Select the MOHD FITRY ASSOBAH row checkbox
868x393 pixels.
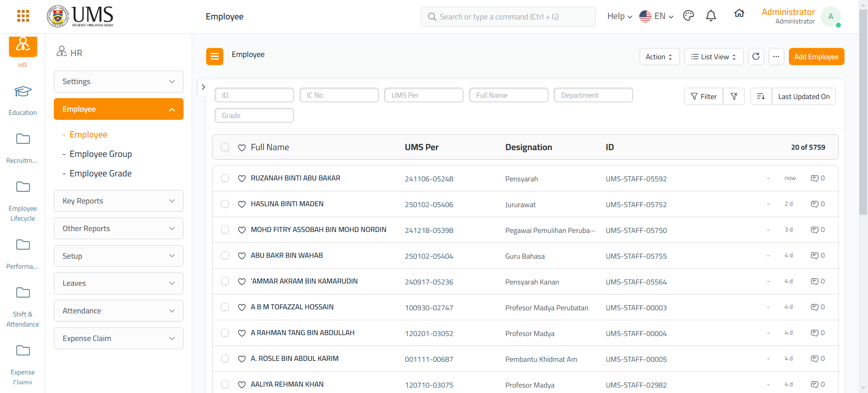click(x=225, y=230)
